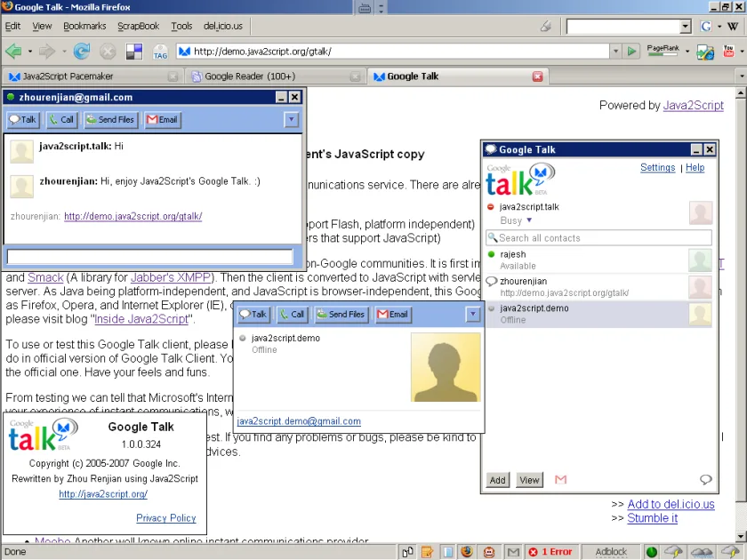Viewport: 747px width, 560px height.
Task: Click the TAG del.icio.us toolbar icon
Action: tap(160, 52)
